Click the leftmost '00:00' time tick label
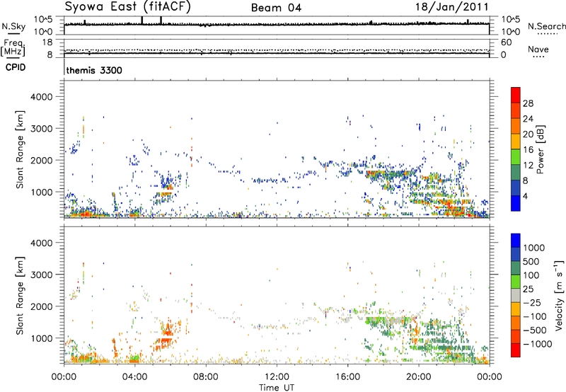Screen dimensions: 566x392 pyautogui.click(x=64, y=377)
